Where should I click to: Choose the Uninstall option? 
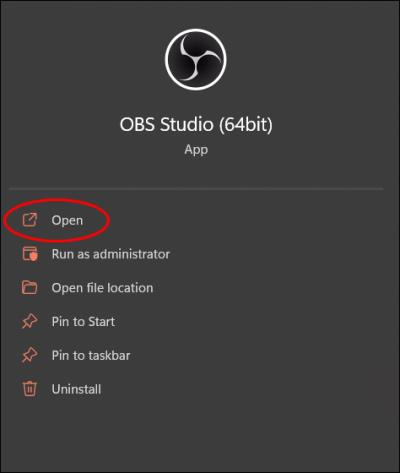tap(76, 389)
